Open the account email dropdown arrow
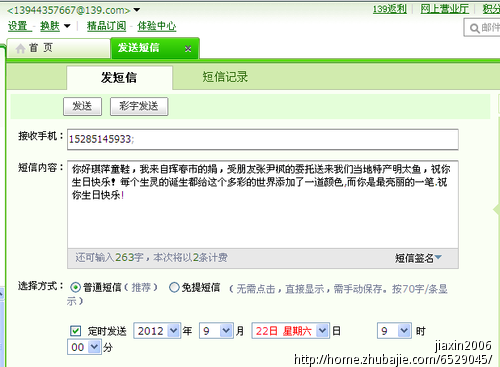Screen dimensions: 500x367 (137, 10)
